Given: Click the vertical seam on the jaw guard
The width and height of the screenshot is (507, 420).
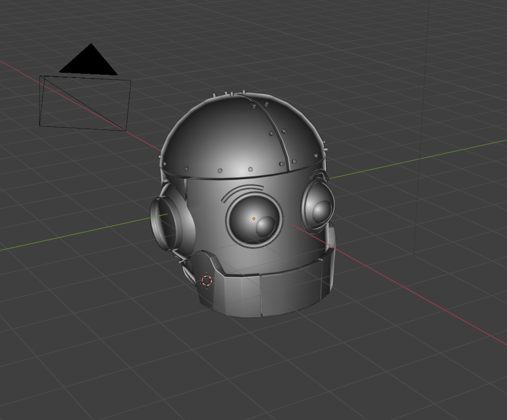Looking at the screenshot, I should tap(260, 295).
